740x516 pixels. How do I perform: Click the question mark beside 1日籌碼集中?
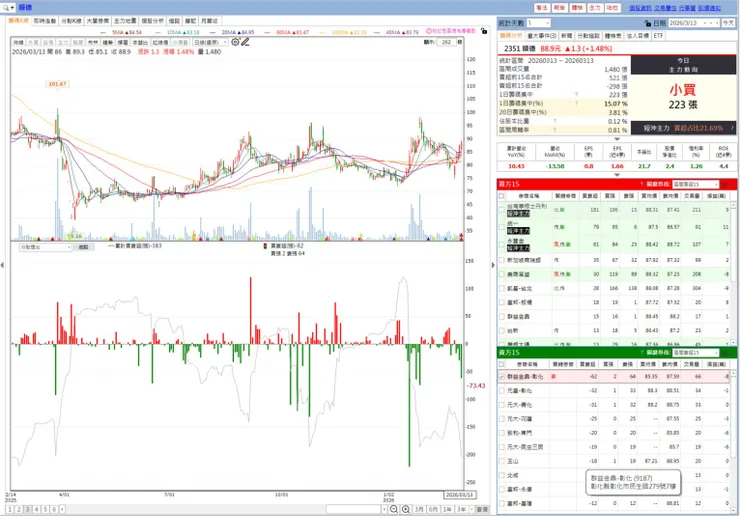click(576, 94)
